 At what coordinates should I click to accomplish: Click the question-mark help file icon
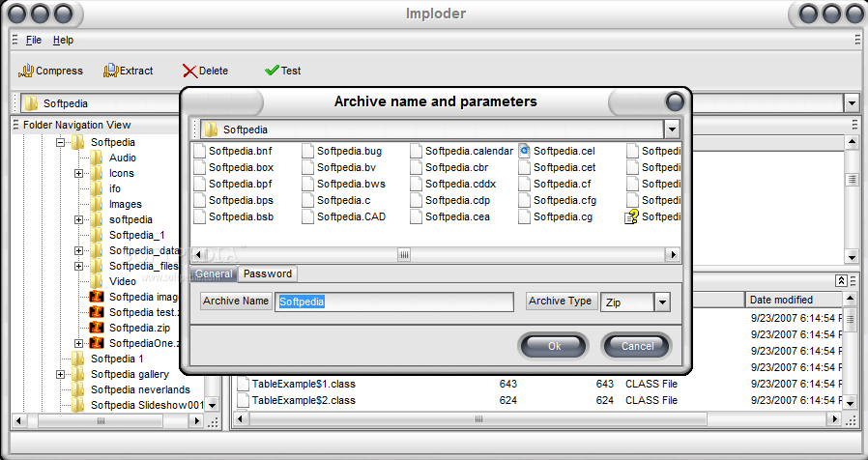click(631, 216)
